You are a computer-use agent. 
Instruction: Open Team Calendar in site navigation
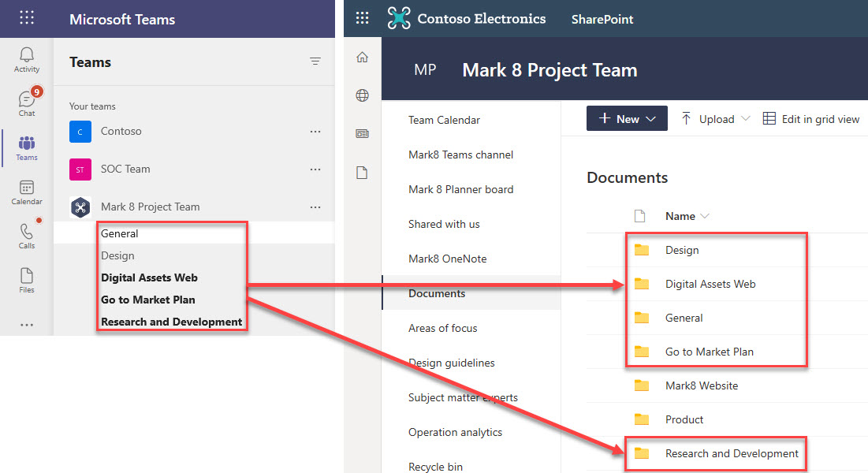click(444, 120)
